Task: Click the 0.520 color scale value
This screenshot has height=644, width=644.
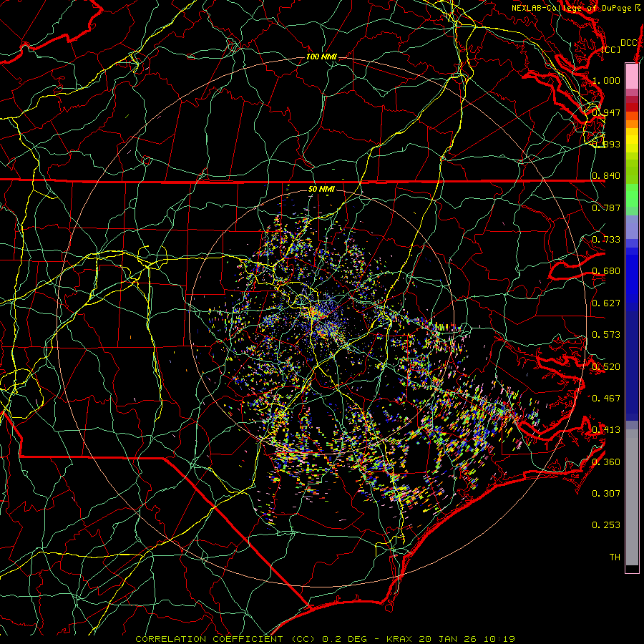Action: tap(606, 367)
